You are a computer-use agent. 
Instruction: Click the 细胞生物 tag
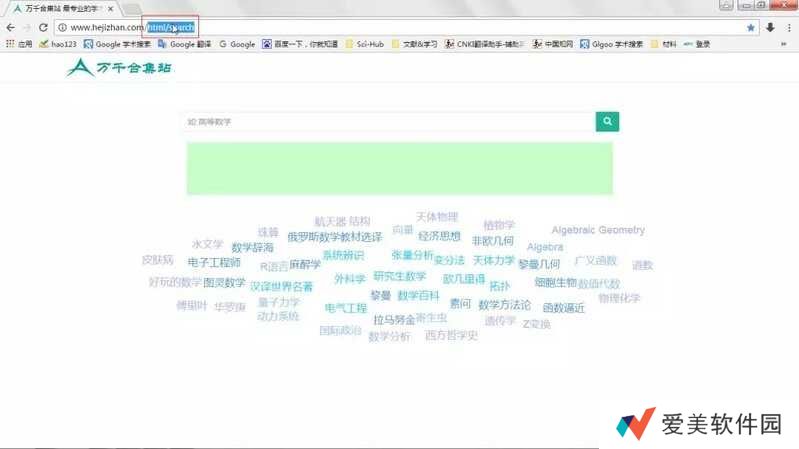(555, 282)
